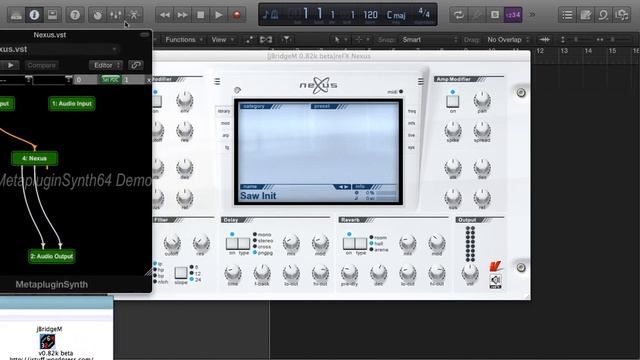Open the Loop Browser

pos(603,15)
